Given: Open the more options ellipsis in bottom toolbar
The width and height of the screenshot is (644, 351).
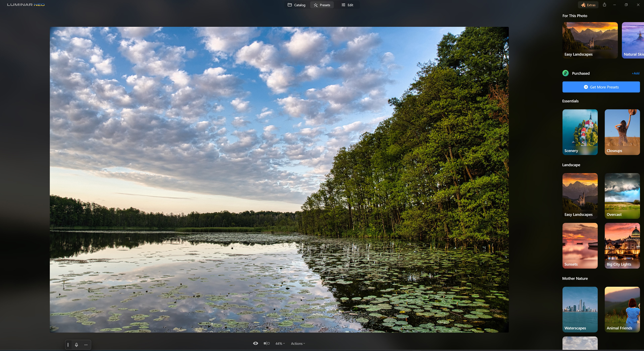Looking at the screenshot, I should [86, 344].
